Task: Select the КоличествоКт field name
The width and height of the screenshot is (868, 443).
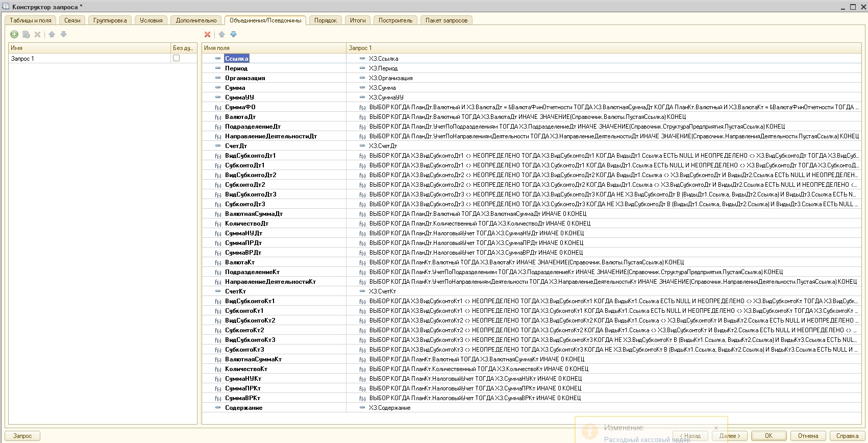Action: pos(246,369)
